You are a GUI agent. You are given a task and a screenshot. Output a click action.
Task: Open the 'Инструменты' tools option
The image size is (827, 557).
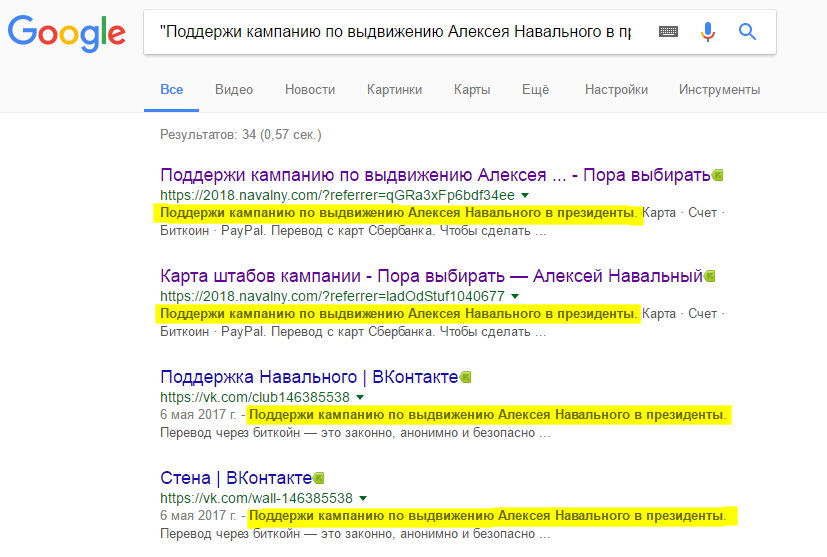tap(719, 90)
